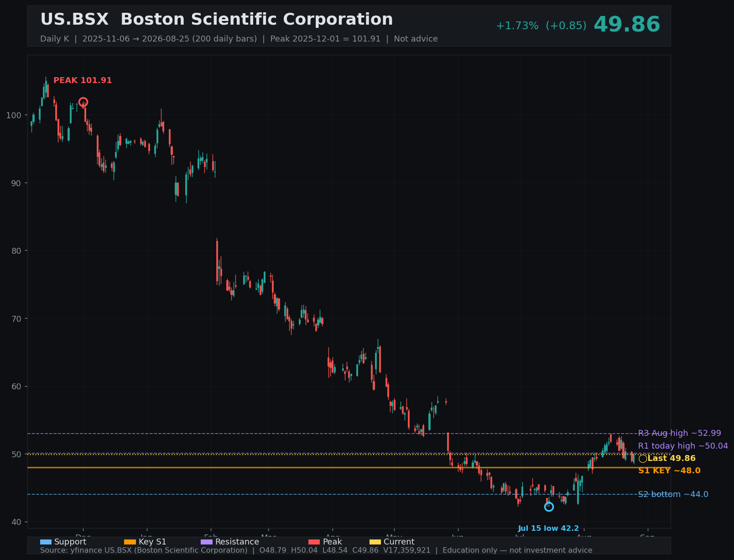
Task: Click the red Peak legend swatch
Action: pos(314,542)
